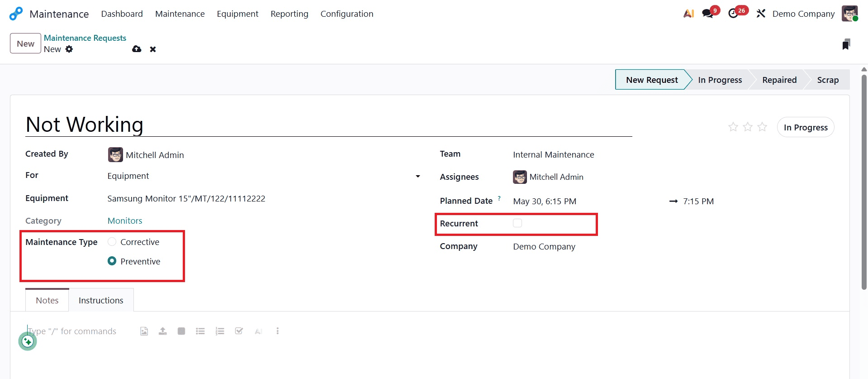The height and width of the screenshot is (379, 868).
Task: Save record manually with cloud upload icon
Action: (x=137, y=49)
